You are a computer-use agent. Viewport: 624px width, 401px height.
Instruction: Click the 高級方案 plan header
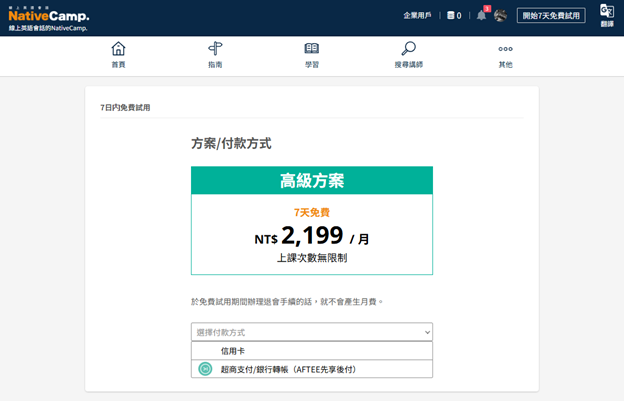tap(312, 181)
